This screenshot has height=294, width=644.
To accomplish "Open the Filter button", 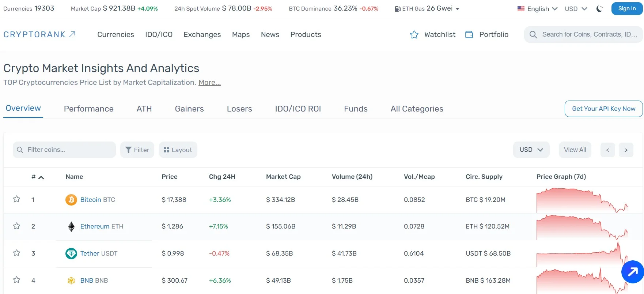I will 137,150.
